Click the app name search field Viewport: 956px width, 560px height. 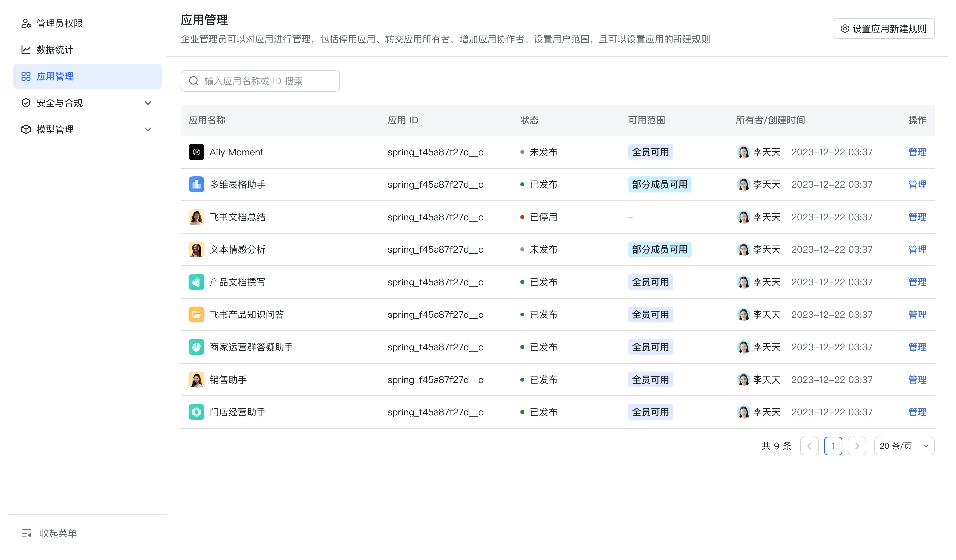[x=264, y=82]
